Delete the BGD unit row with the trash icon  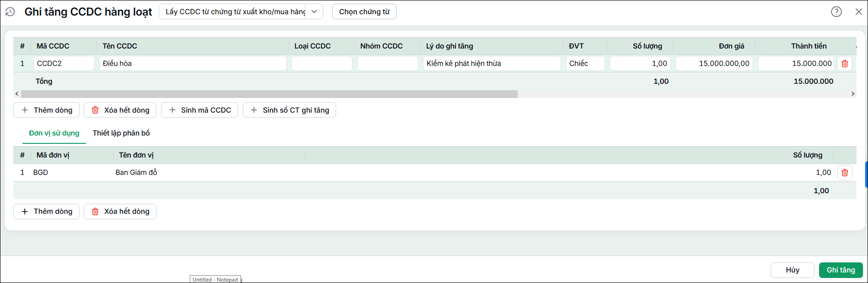pyautogui.click(x=845, y=173)
